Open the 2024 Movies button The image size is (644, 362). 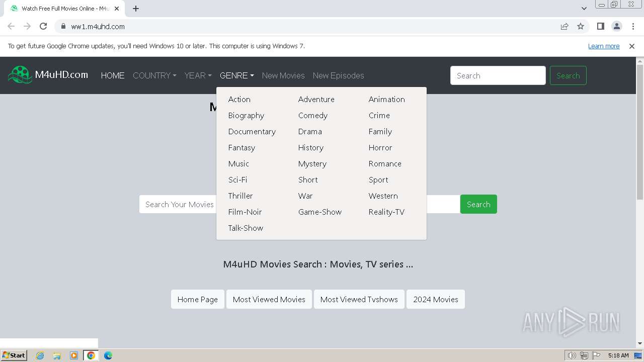[x=436, y=299]
